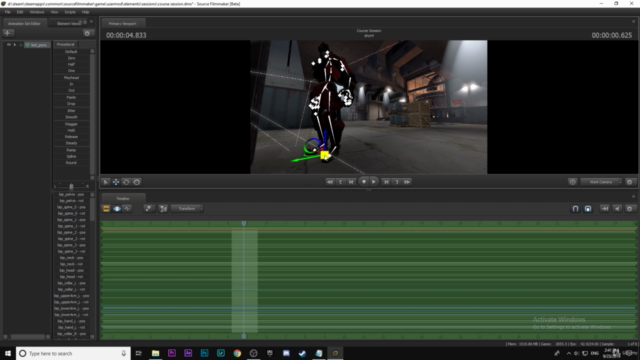The image size is (640, 360).
Task: Apply the Jitter preset
Action: [x=71, y=111]
